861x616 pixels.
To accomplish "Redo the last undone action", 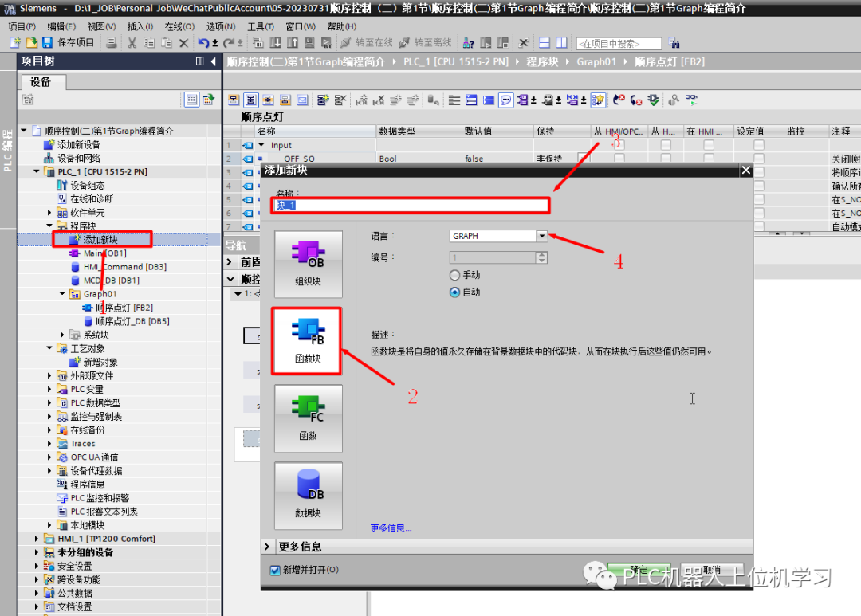I will (x=229, y=43).
